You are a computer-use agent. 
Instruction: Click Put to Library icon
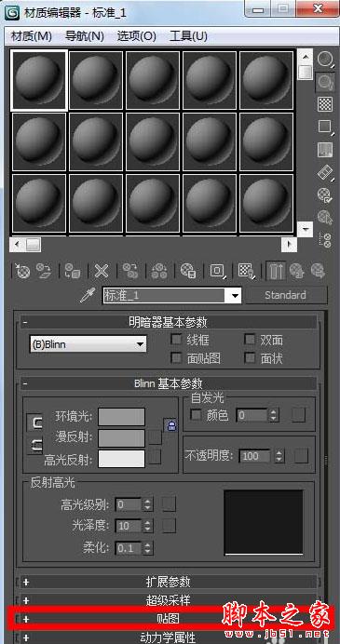pyautogui.click(x=188, y=272)
